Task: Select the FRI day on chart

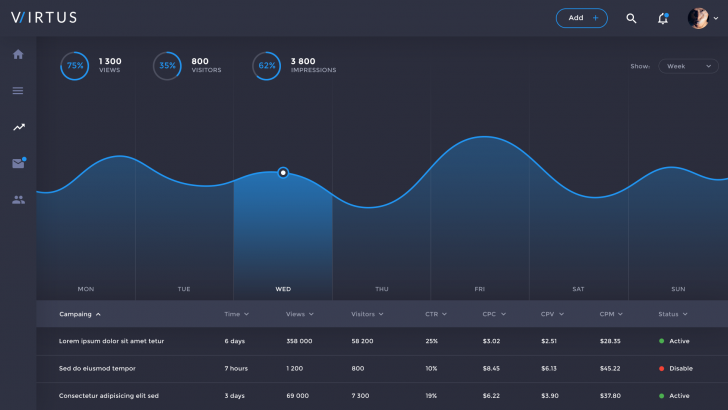Action: [480, 289]
